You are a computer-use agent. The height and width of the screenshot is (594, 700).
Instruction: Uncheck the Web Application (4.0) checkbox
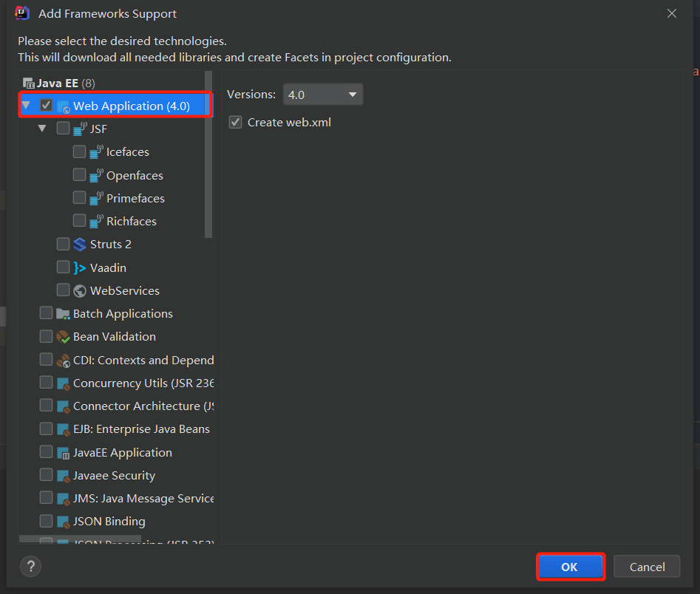(x=47, y=106)
